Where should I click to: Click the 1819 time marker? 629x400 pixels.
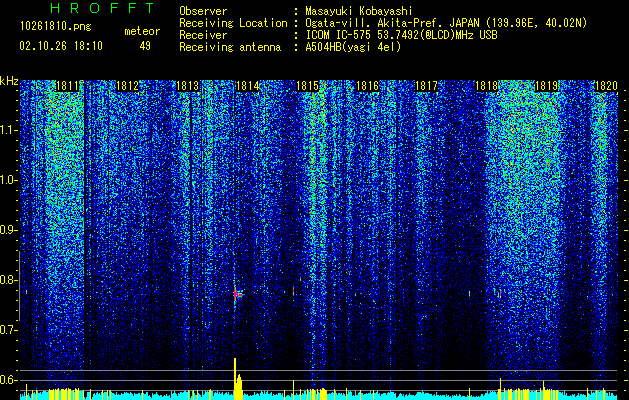click(546, 86)
